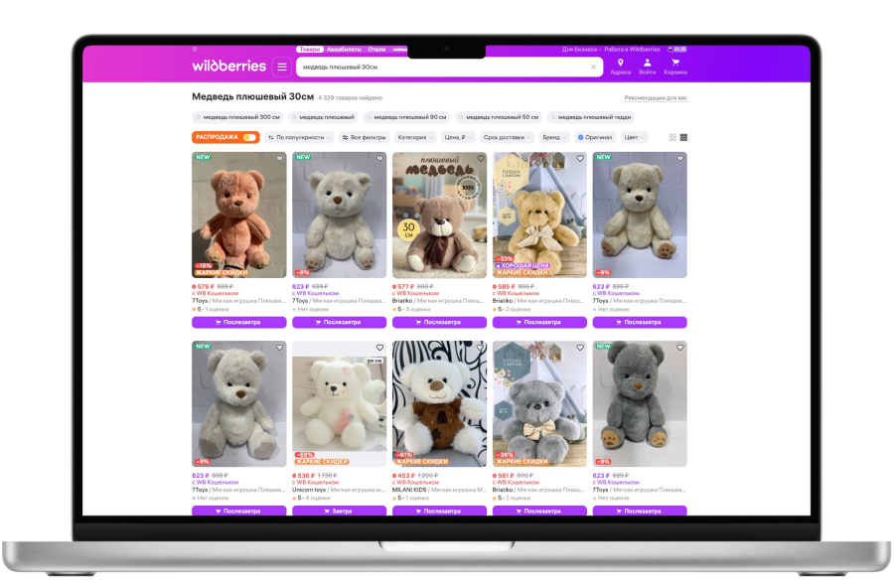This screenshot has width=894, height=588.
Task: Open the Корзина shopping cart
Action: [x=675, y=64]
